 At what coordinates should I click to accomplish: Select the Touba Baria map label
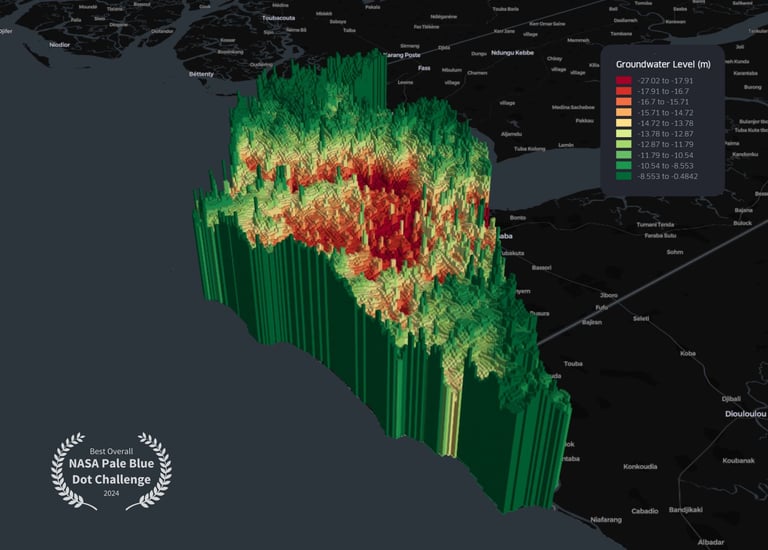(505, 9)
